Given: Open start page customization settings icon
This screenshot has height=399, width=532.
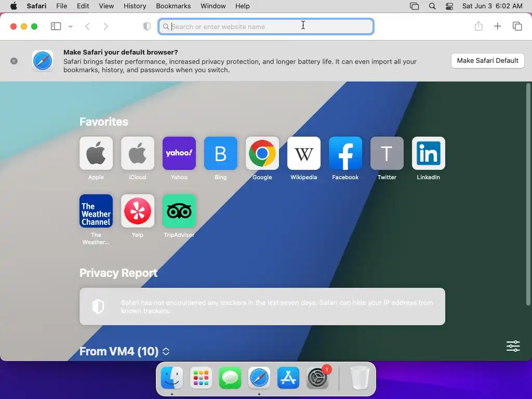Looking at the screenshot, I should pyautogui.click(x=513, y=346).
